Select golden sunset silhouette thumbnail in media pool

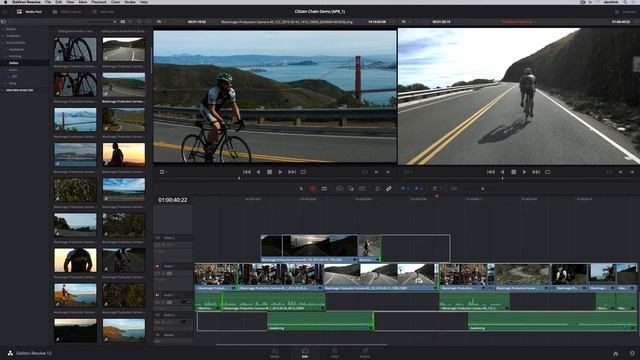coord(124,155)
